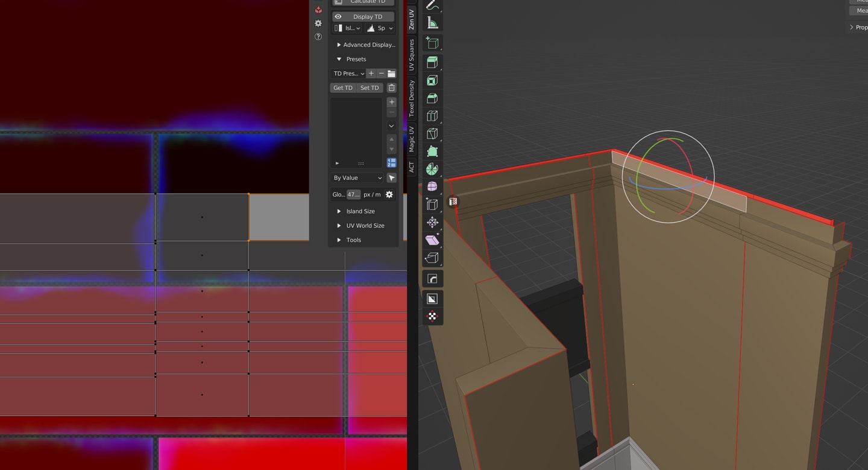The width and height of the screenshot is (868, 470).
Task: Click the Display TD button
Action: [363, 17]
